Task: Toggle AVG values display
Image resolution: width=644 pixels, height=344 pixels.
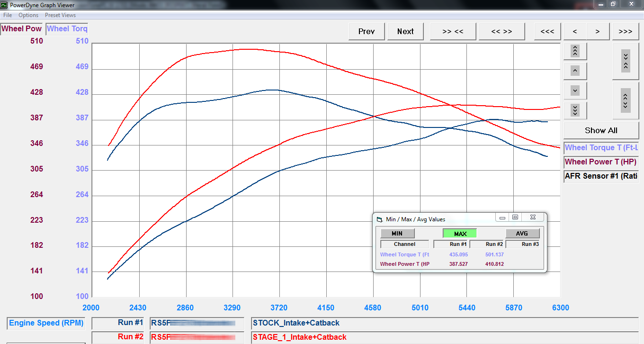Action: [522, 234]
